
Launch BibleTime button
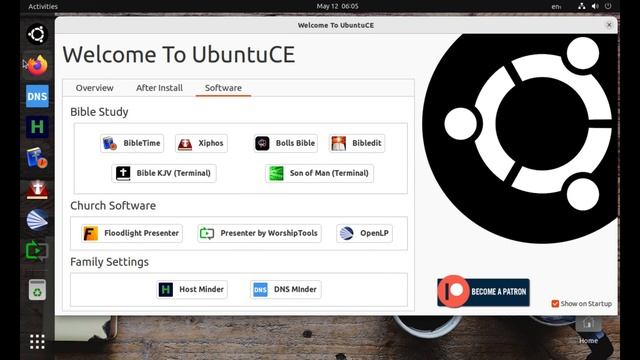tap(132, 143)
